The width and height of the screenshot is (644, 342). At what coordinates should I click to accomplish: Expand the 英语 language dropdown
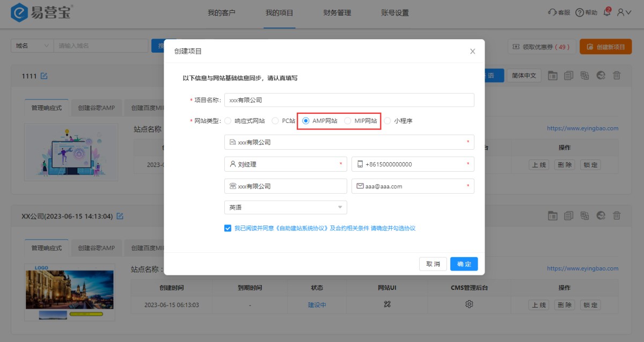click(340, 207)
